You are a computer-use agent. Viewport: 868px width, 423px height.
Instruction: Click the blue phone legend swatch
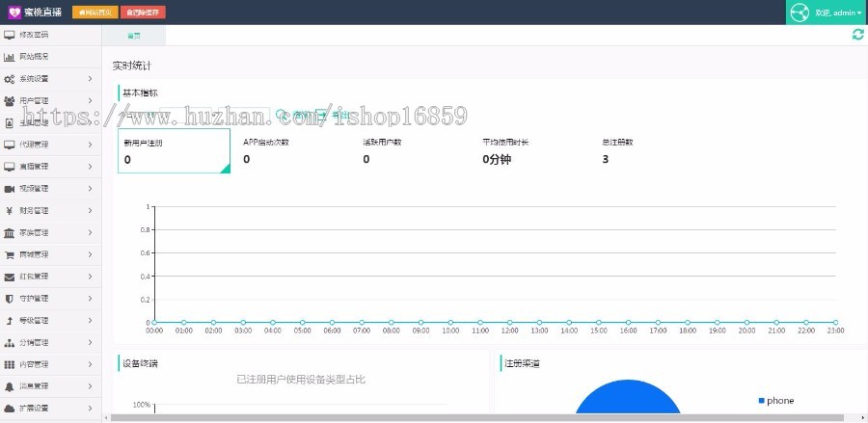click(762, 400)
